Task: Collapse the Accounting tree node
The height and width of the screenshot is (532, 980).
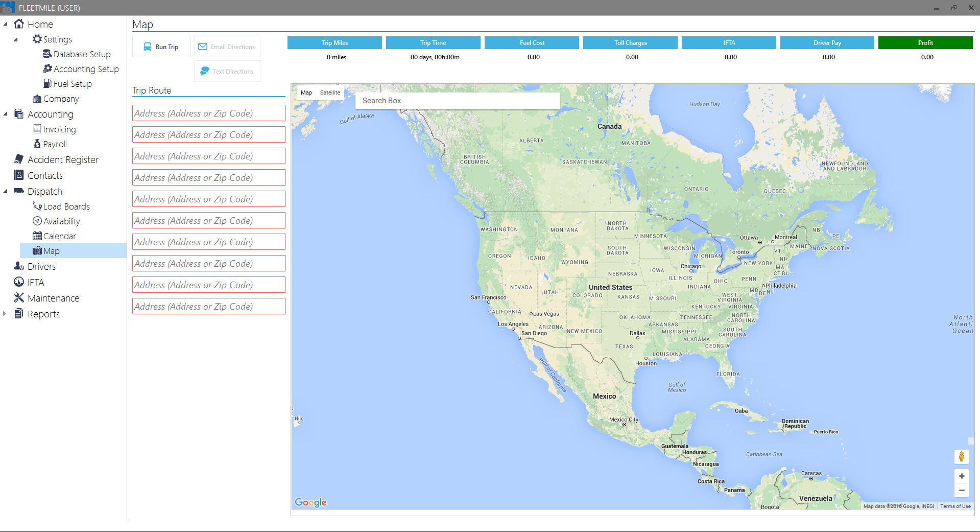Action: tap(5, 114)
